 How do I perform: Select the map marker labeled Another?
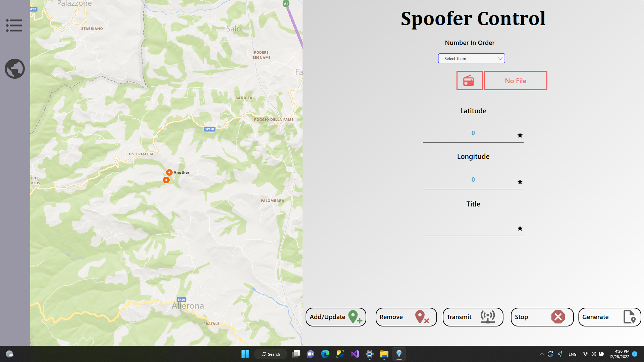click(x=169, y=172)
